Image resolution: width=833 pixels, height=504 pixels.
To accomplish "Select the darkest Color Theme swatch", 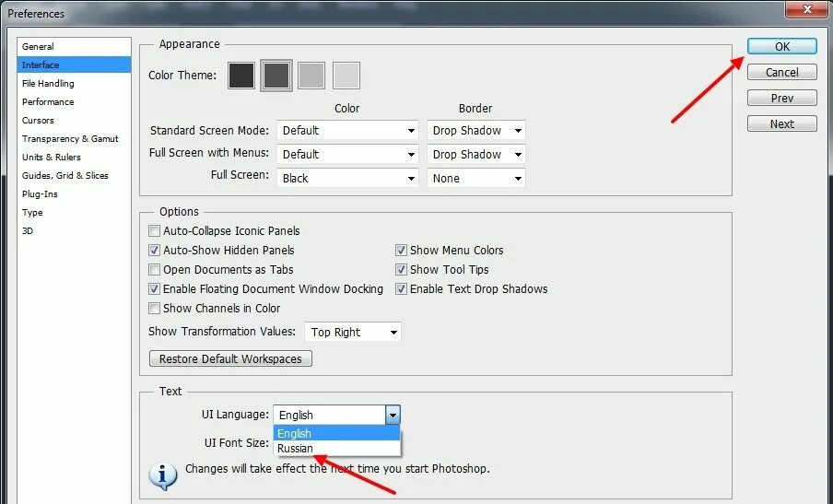I will [241, 76].
